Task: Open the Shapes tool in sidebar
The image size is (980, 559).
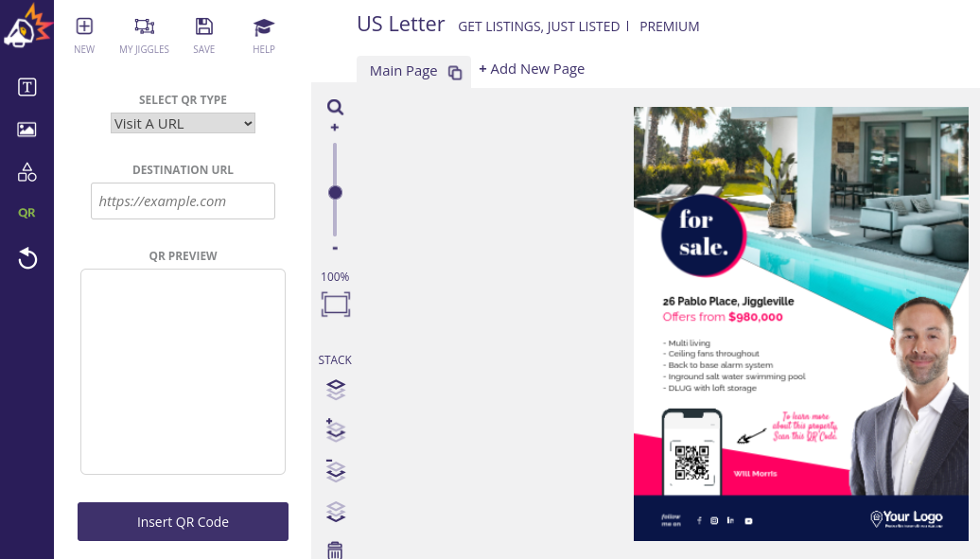Action: 26,172
